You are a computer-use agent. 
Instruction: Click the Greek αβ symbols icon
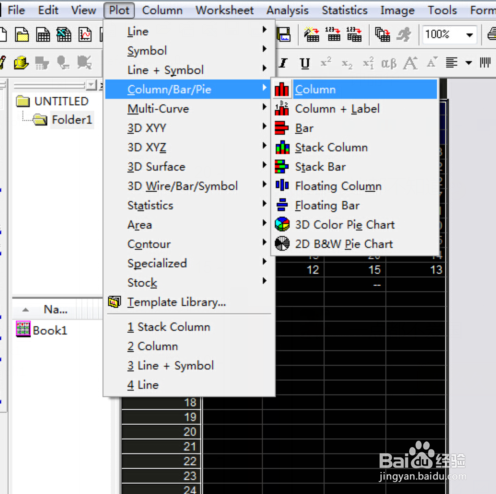click(389, 63)
